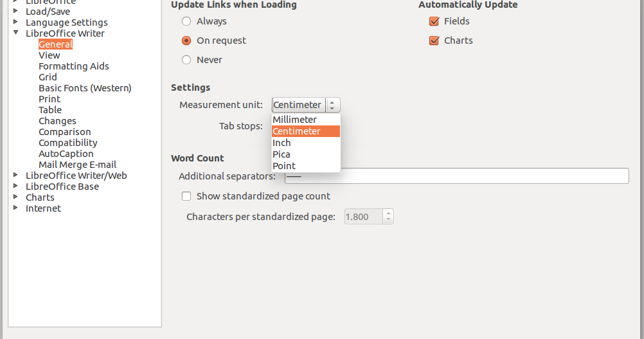This screenshot has width=644, height=339.
Task: Expand the Language Settings node
Action: [15, 22]
